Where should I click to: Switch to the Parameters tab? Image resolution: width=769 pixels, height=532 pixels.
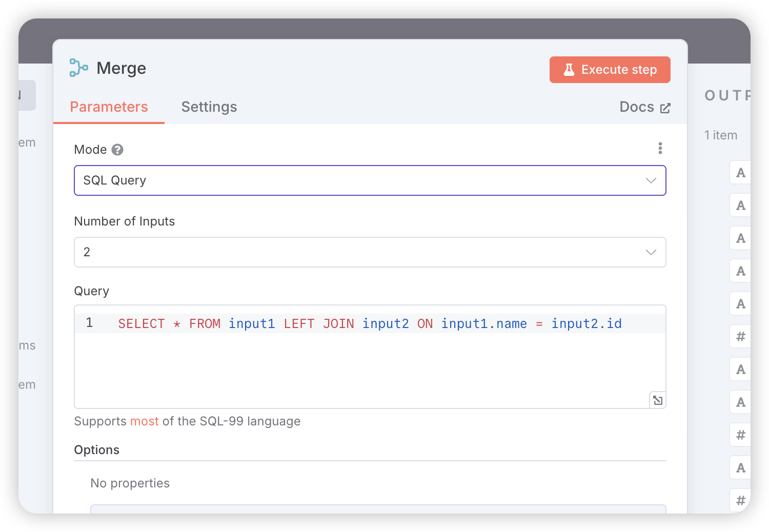pyautogui.click(x=109, y=107)
